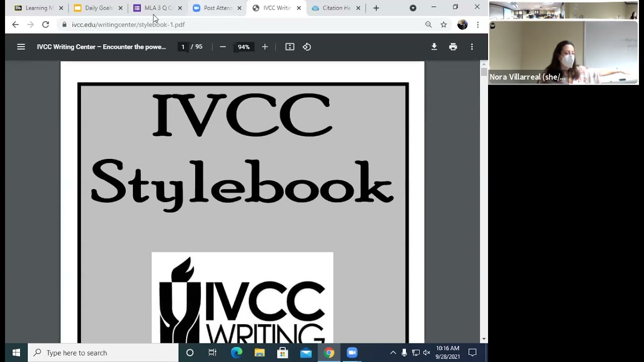Click the lock site information icon
Viewport: 644px width, 362px height.
64,24
